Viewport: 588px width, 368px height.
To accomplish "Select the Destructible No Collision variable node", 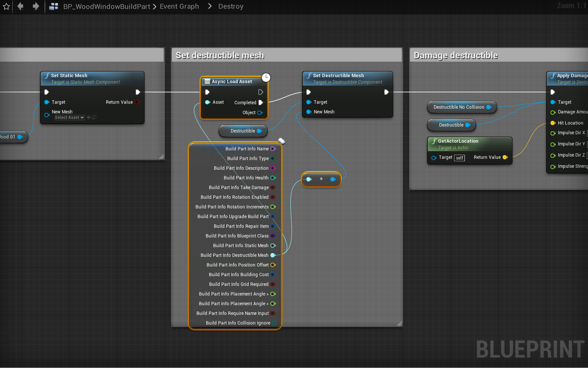I will [x=459, y=107].
